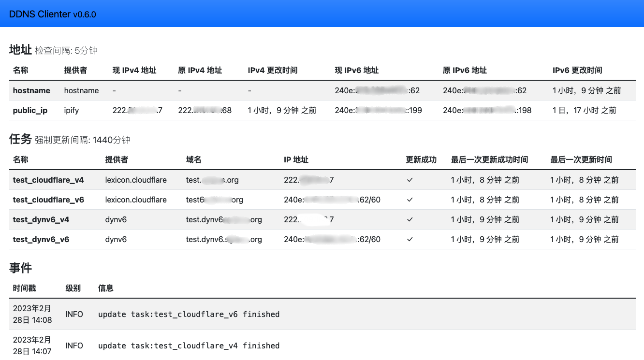644x360 pixels.
Task: Click the 现 IPv4 地址 column header
Action: point(134,71)
